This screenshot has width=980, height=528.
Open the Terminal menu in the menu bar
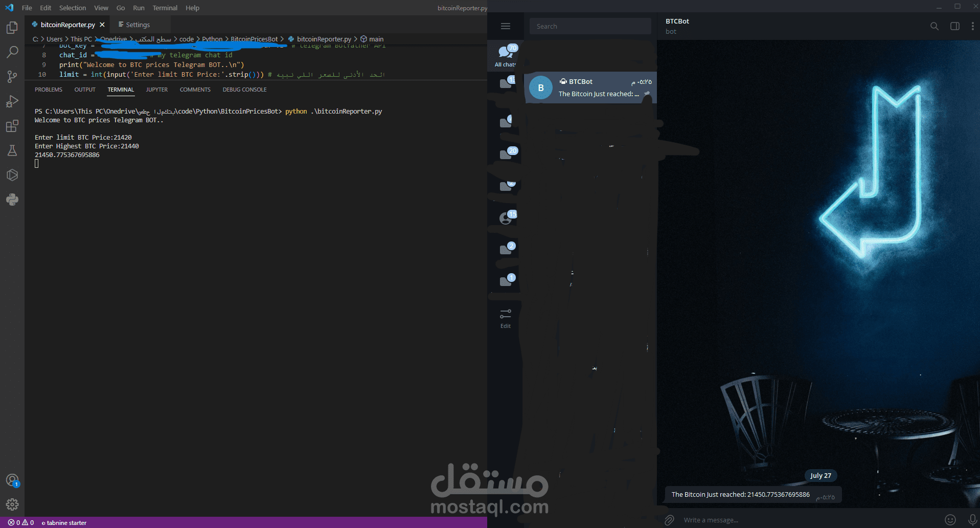coord(165,8)
